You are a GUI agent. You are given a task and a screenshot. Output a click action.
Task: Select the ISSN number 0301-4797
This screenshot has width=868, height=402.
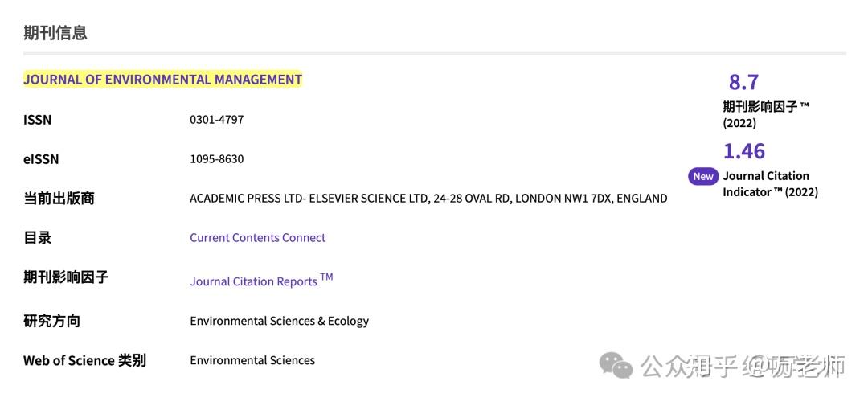pos(216,120)
